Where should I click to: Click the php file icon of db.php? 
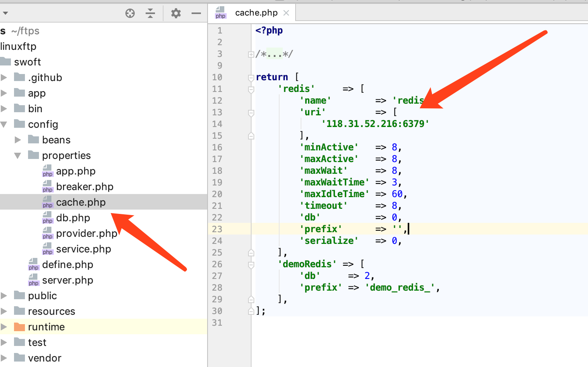coord(48,218)
